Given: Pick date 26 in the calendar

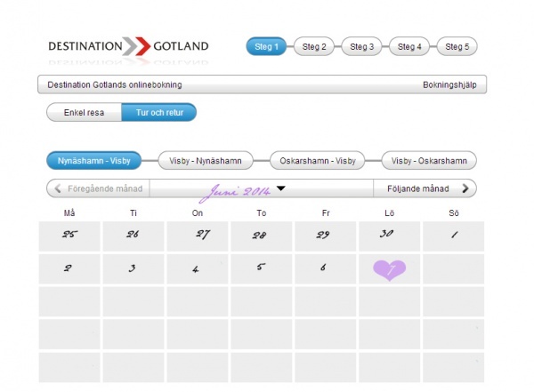Looking at the screenshot, I should pos(133,236).
